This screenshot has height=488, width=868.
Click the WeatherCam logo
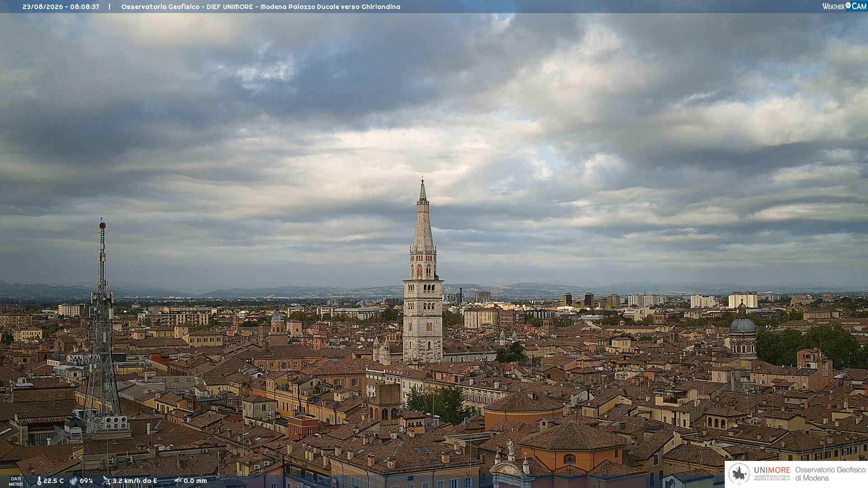(x=844, y=6)
